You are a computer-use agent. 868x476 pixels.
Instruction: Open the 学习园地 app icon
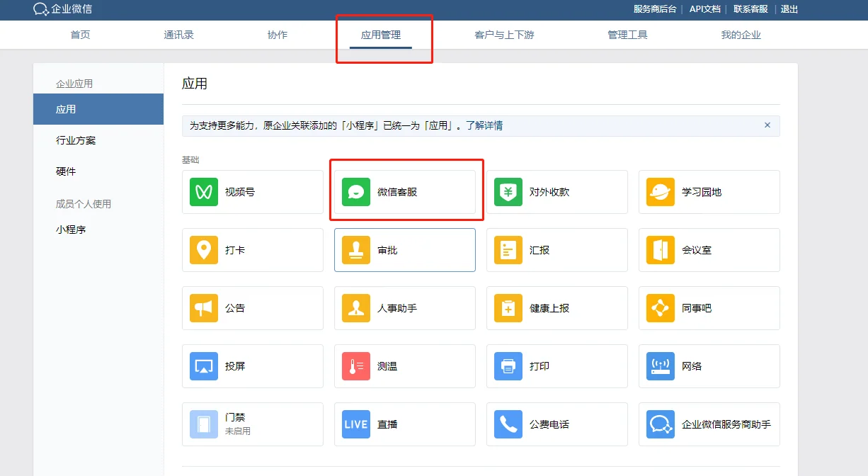tap(661, 192)
